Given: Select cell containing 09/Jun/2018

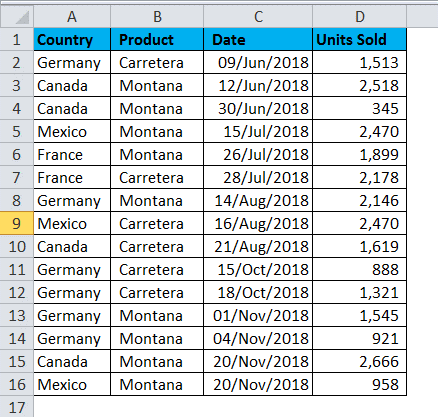Looking at the screenshot, I should [258, 63].
